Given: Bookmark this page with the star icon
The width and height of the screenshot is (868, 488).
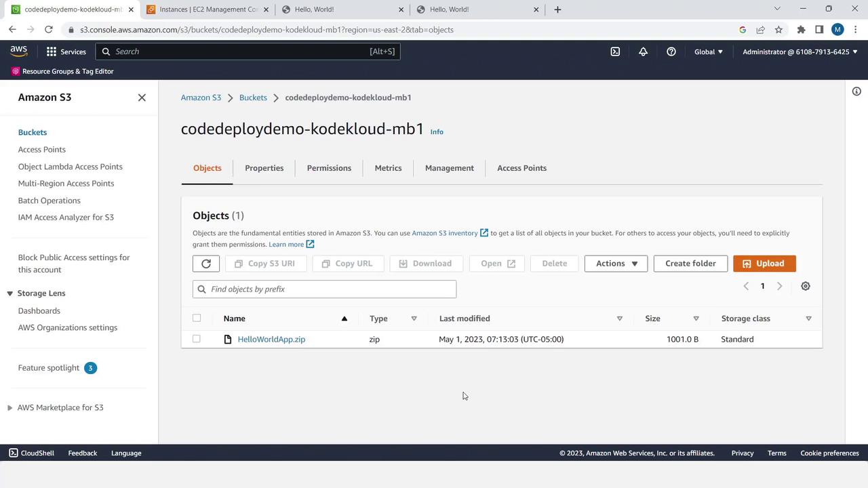Looking at the screenshot, I should (x=778, y=30).
